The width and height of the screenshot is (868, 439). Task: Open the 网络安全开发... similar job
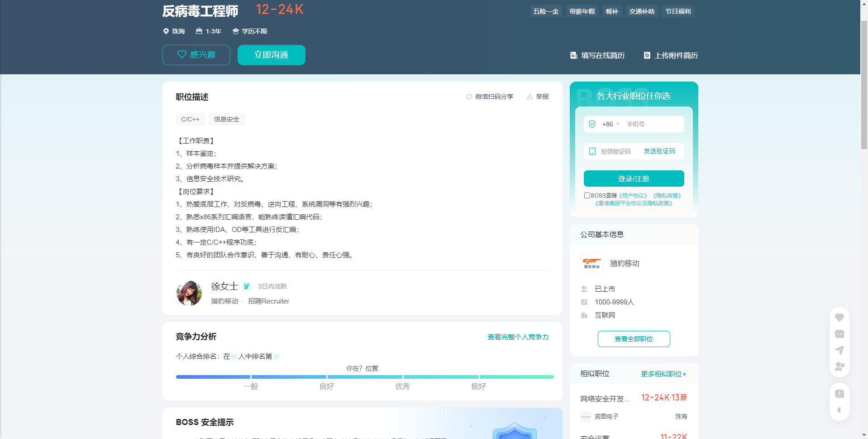click(605, 399)
